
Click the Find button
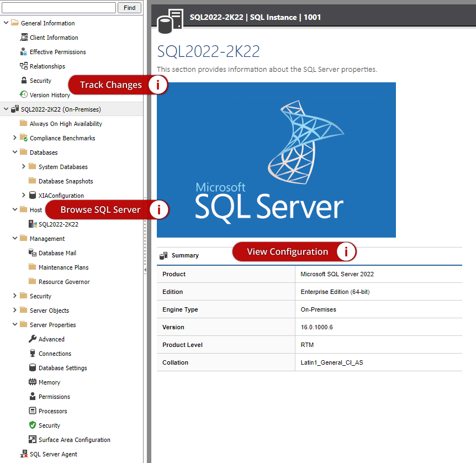click(x=129, y=8)
